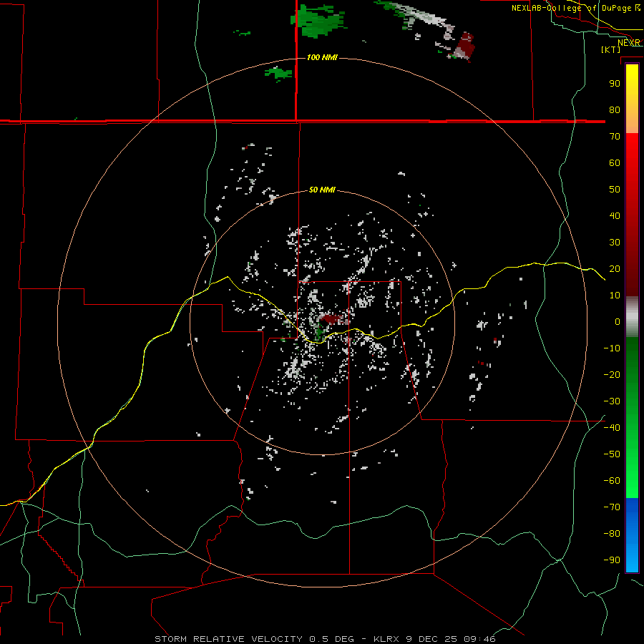Image resolution: width=644 pixels, height=644 pixels.
Task: Click the +30 kt scale label
Action: [x=615, y=243]
